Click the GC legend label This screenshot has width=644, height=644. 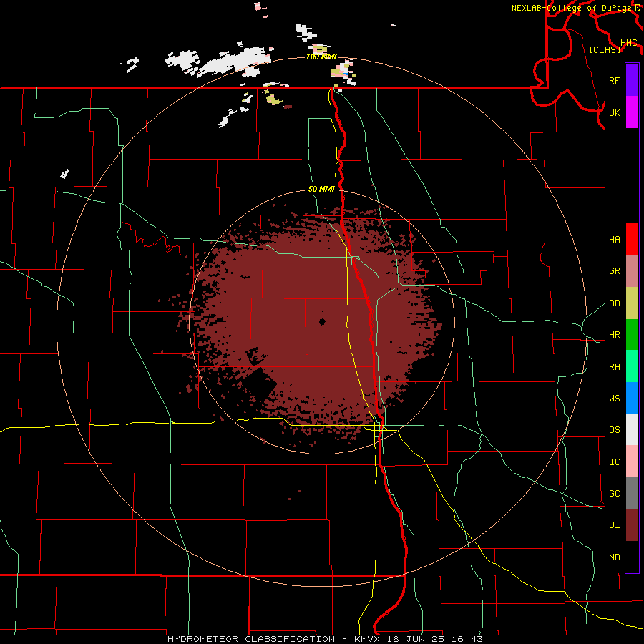[615, 494]
